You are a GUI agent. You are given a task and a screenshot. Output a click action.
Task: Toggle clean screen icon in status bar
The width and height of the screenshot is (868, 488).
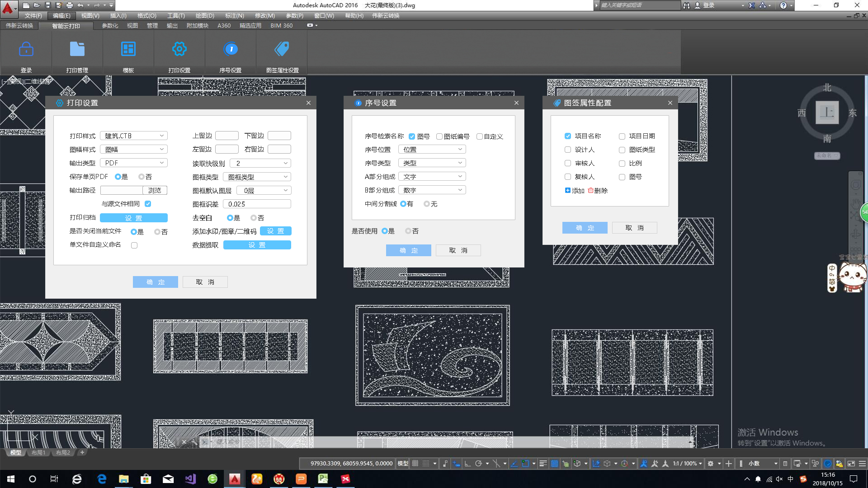[851, 464]
